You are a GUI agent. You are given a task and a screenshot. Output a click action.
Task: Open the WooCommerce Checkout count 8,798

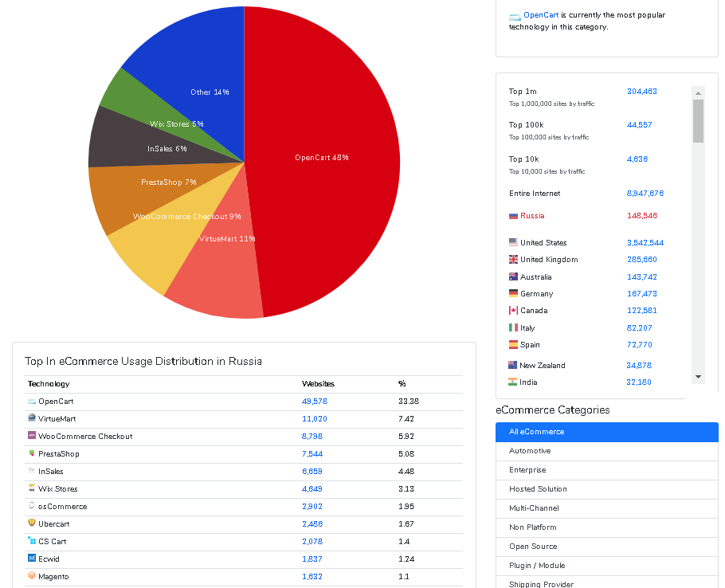[x=312, y=437]
